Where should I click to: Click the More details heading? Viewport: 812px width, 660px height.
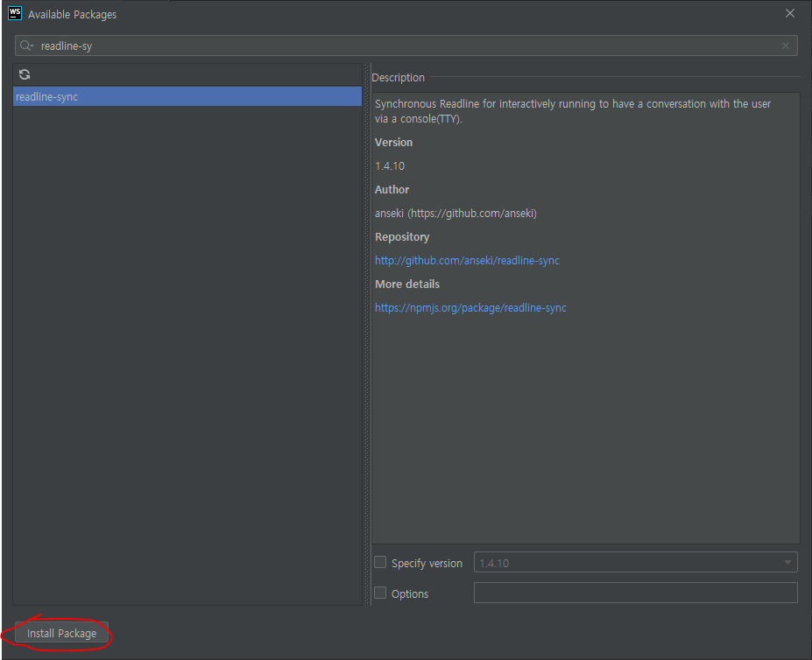[x=407, y=284]
